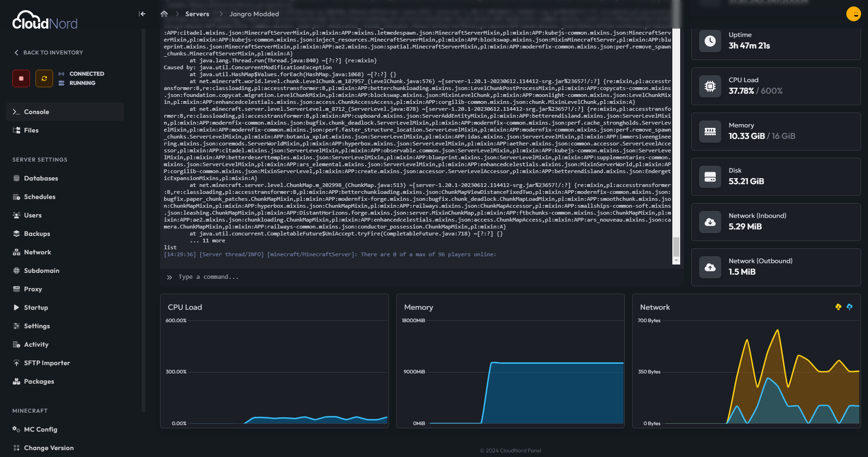Click the command input field
This screenshot has height=457, width=868.
[323, 277]
